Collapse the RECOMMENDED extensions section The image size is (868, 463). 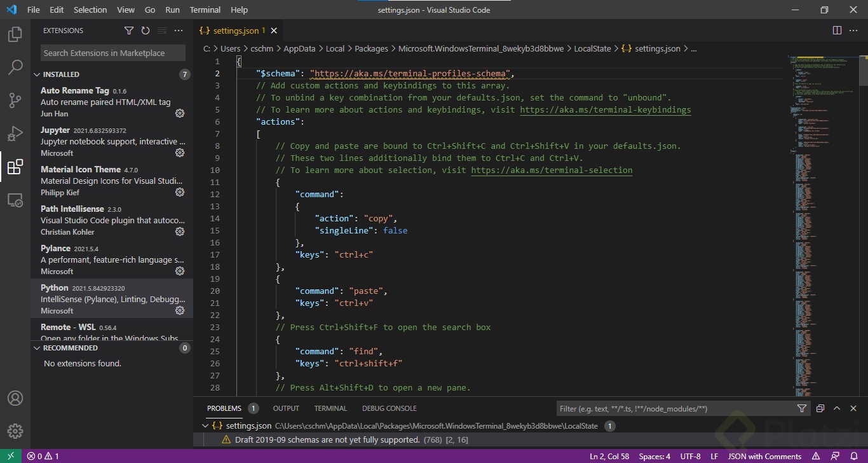point(37,348)
